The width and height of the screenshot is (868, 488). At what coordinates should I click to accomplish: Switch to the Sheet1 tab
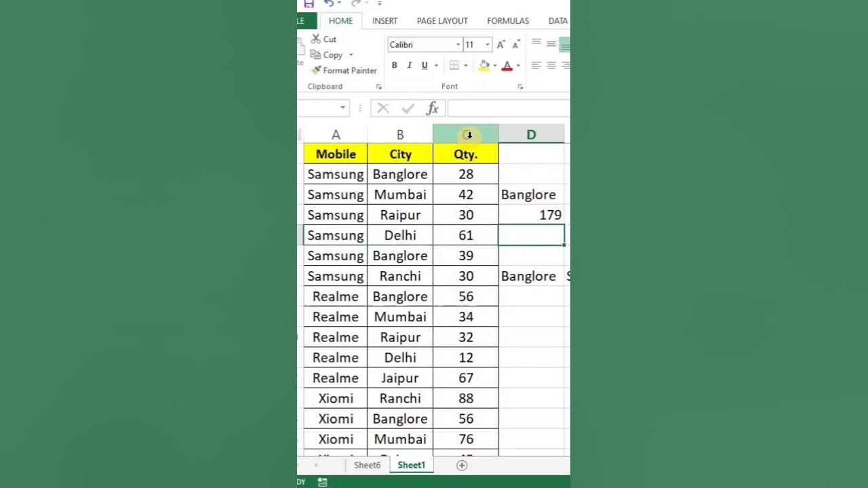tap(412, 465)
